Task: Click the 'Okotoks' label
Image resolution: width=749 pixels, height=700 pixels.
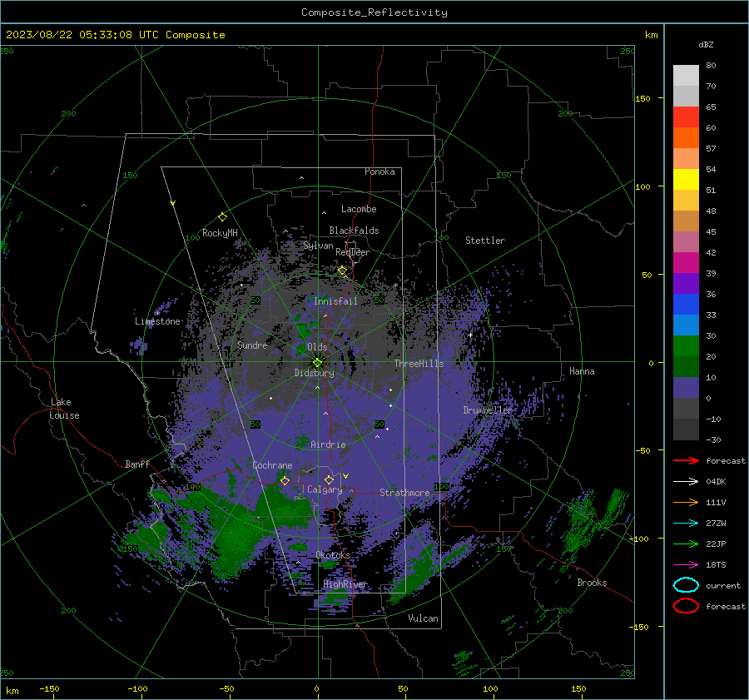Action: pos(333,555)
